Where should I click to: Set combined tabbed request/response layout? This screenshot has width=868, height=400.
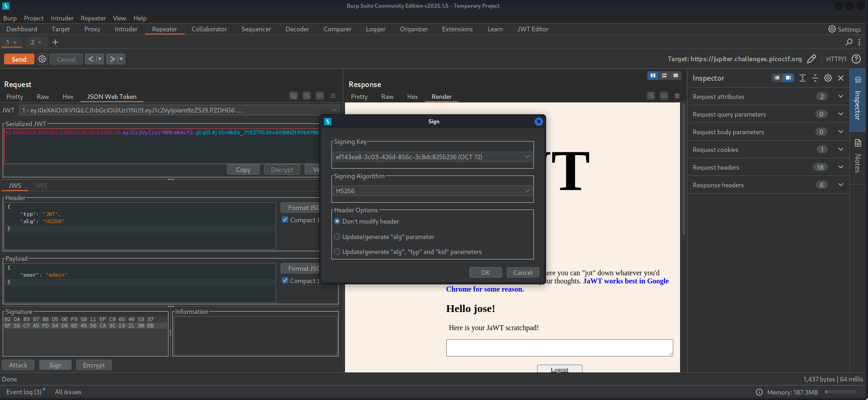[x=676, y=75]
